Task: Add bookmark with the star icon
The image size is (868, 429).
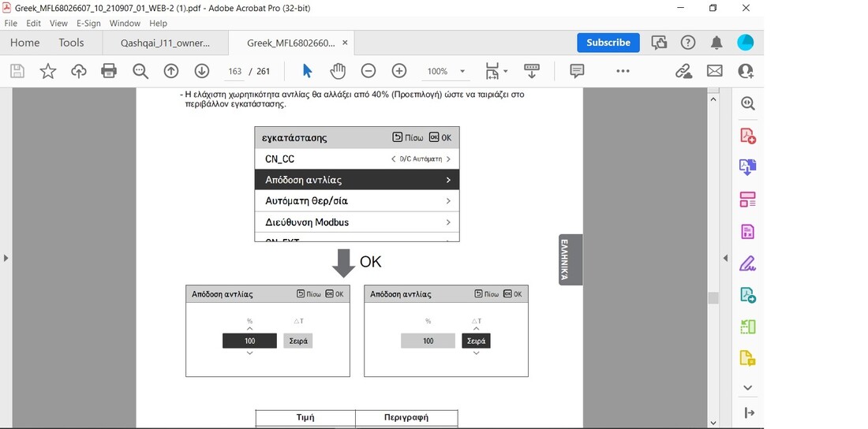Action: (x=48, y=71)
